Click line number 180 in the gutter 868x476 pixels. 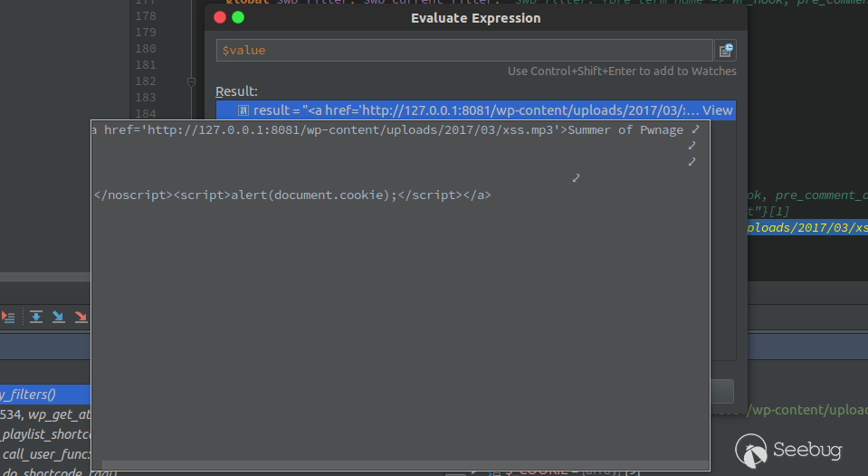(x=146, y=49)
